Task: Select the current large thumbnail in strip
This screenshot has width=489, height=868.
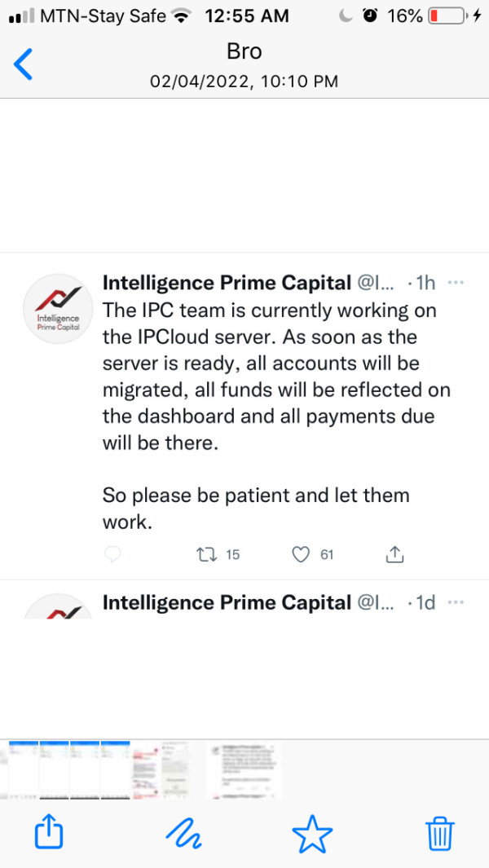Action: pos(244,770)
